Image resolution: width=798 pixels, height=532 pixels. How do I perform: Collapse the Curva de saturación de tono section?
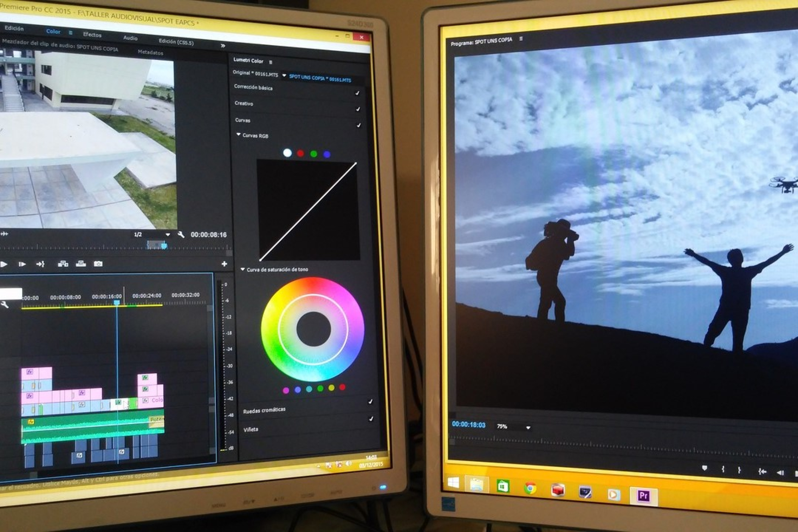point(243,269)
